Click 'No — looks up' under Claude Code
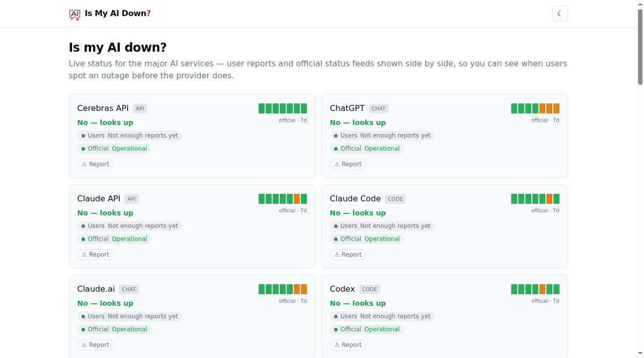Image resolution: width=644 pixels, height=358 pixels. pos(358,213)
